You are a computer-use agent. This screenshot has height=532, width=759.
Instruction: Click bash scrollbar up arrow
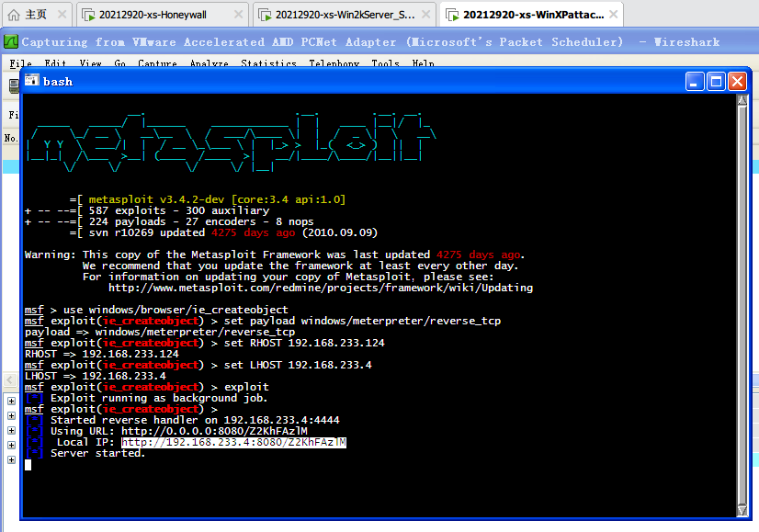coord(742,100)
